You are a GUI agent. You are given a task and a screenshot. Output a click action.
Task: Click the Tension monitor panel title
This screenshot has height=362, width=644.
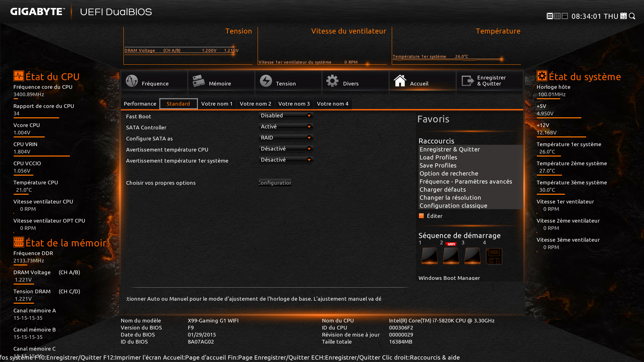tap(238, 31)
